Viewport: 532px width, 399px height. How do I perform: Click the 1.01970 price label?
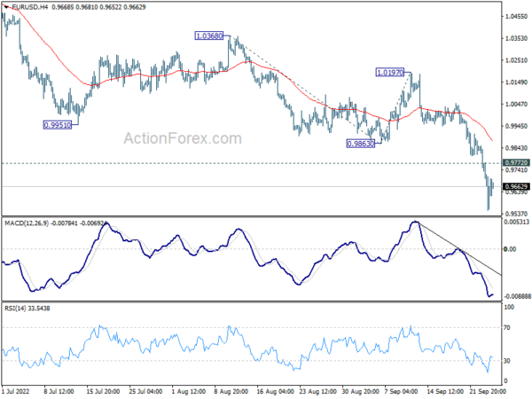point(390,72)
